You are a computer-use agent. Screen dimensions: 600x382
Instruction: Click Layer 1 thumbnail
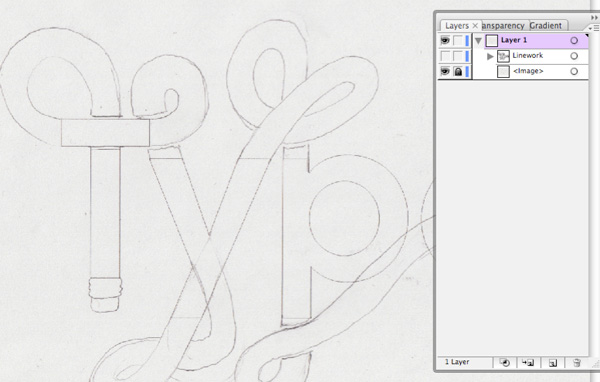[x=492, y=40]
